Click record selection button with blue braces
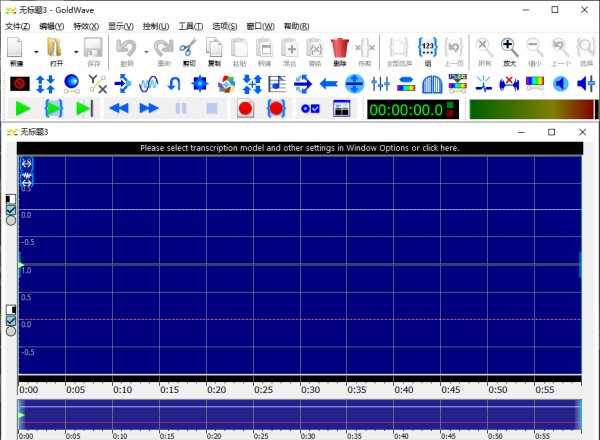Image resolution: width=600 pixels, height=440 pixels. coord(276,109)
